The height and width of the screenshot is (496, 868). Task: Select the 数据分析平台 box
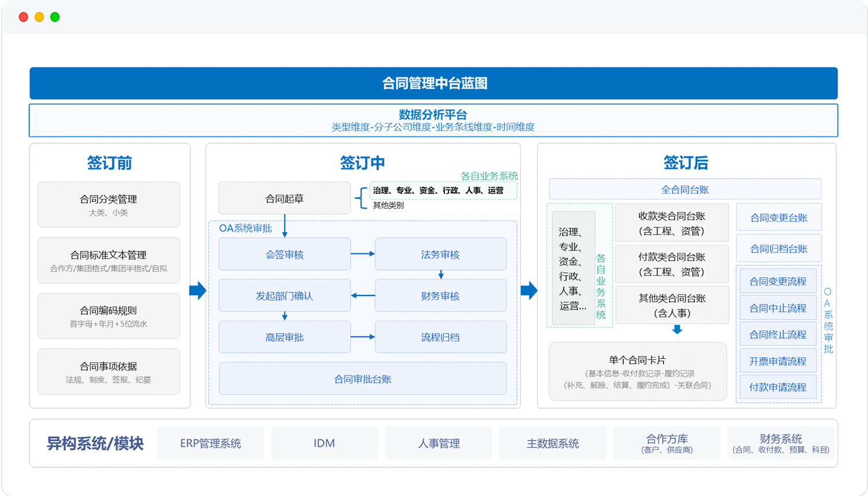coord(433,120)
